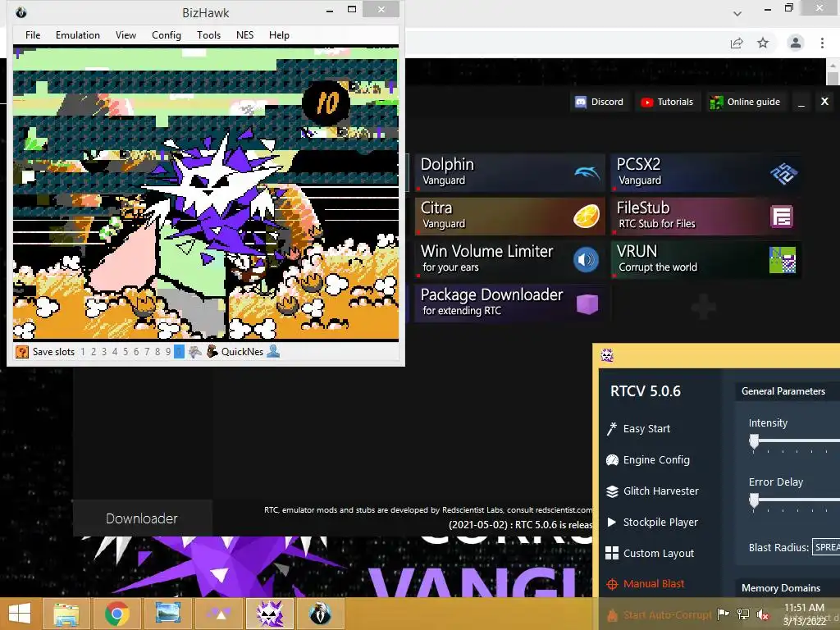The height and width of the screenshot is (630, 840).
Task: Click the Package Downloader purple cube icon
Action: tap(587, 304)
